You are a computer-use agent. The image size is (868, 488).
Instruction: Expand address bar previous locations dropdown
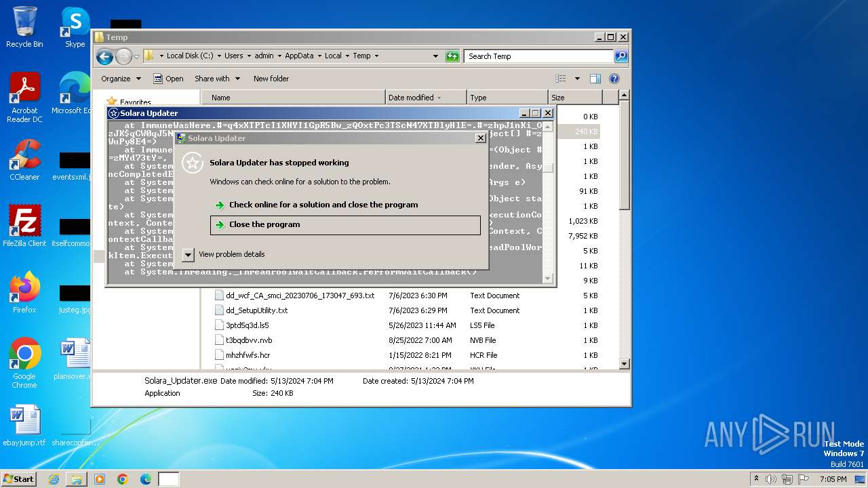point(435,56)
